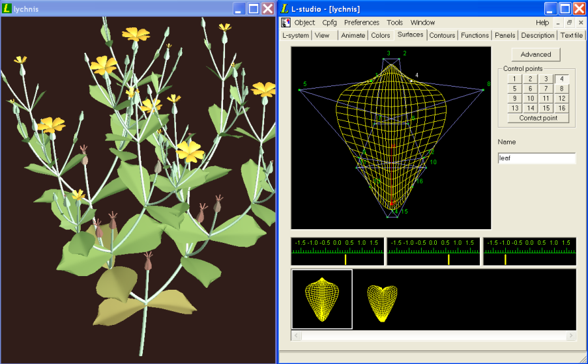Switch to the Colors tab
Screen dimensions: 588x364
coord(381,35)
